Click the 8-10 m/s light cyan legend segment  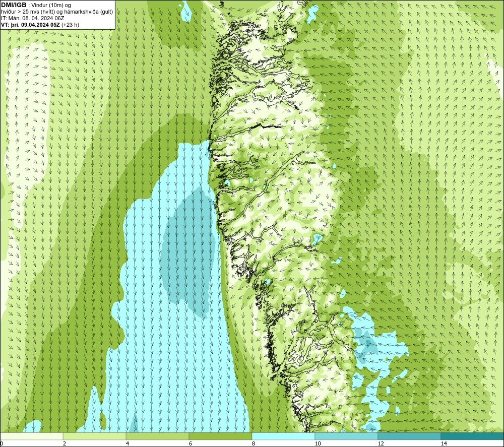(x=283, y=436)
